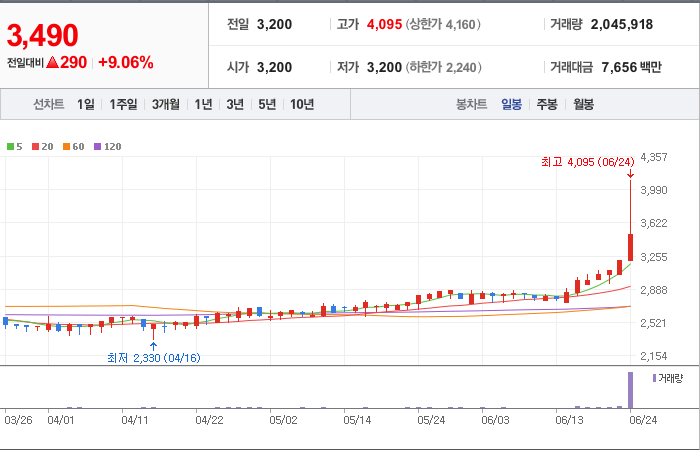Click the tall red 06/24 candlestick body
The height and width of the screenshot is (450, 700).
[630, 247]
